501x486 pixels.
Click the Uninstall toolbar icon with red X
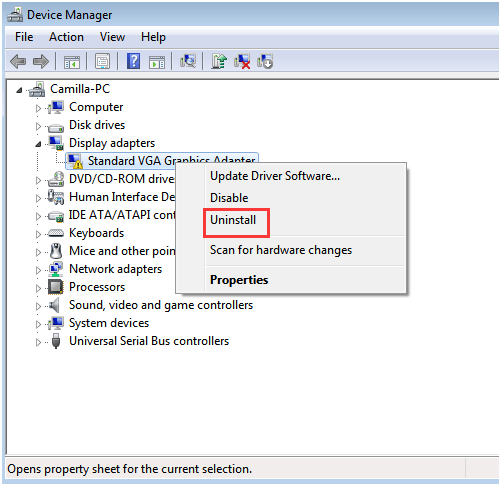coord(242,61)
